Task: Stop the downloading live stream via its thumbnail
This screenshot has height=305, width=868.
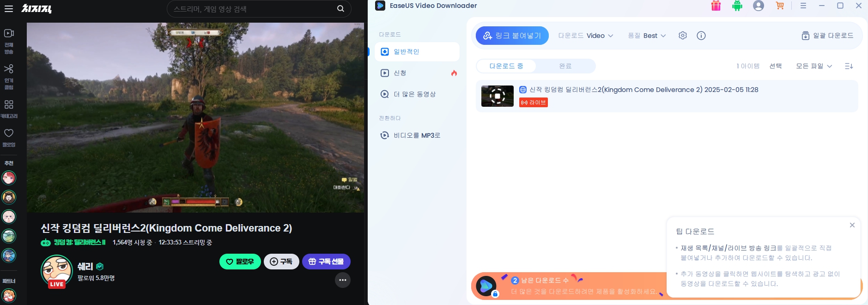Action: [498, 96]
